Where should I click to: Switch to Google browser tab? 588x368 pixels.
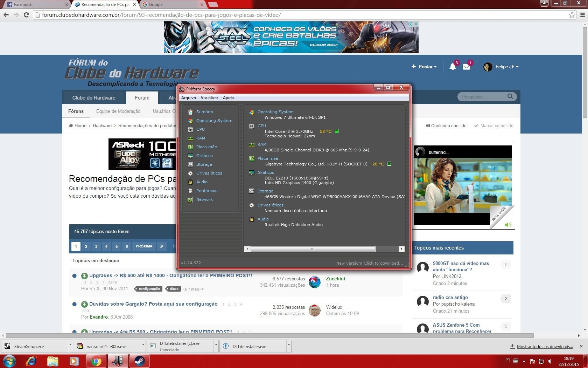[x=173, y=5]
